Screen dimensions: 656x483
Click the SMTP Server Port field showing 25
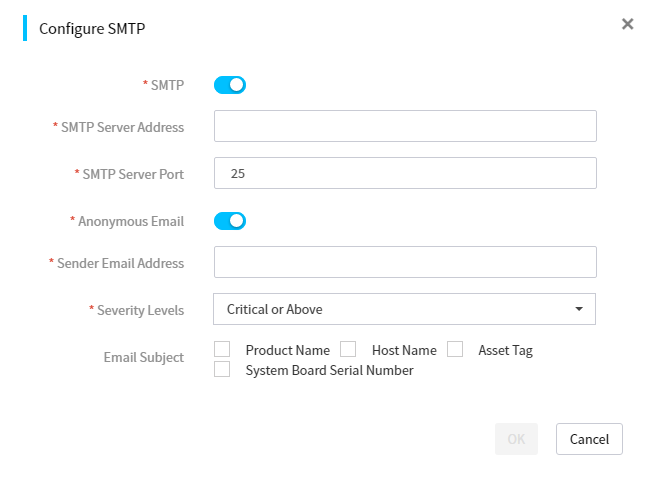405,173
